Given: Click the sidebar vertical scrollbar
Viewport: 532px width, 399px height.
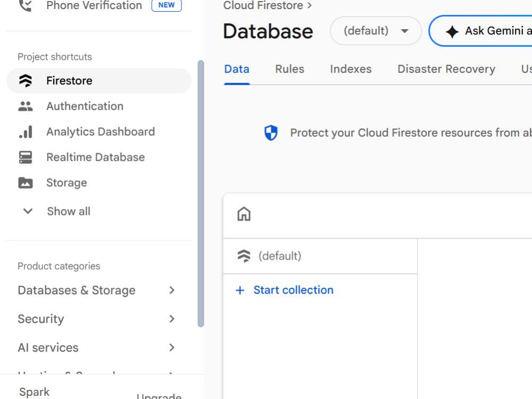Looking at the screenshot, I should pos(201,194).
